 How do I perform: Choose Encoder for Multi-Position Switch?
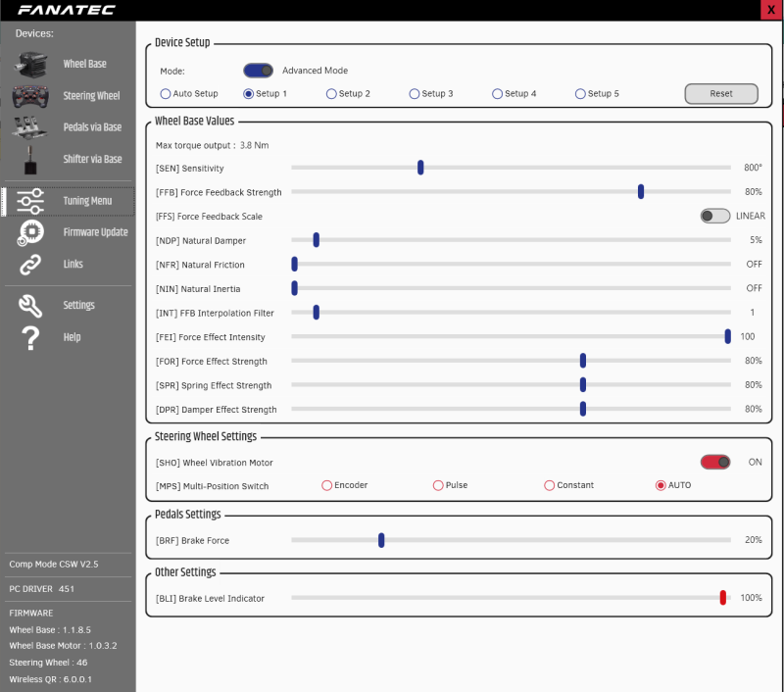[327, 485]
